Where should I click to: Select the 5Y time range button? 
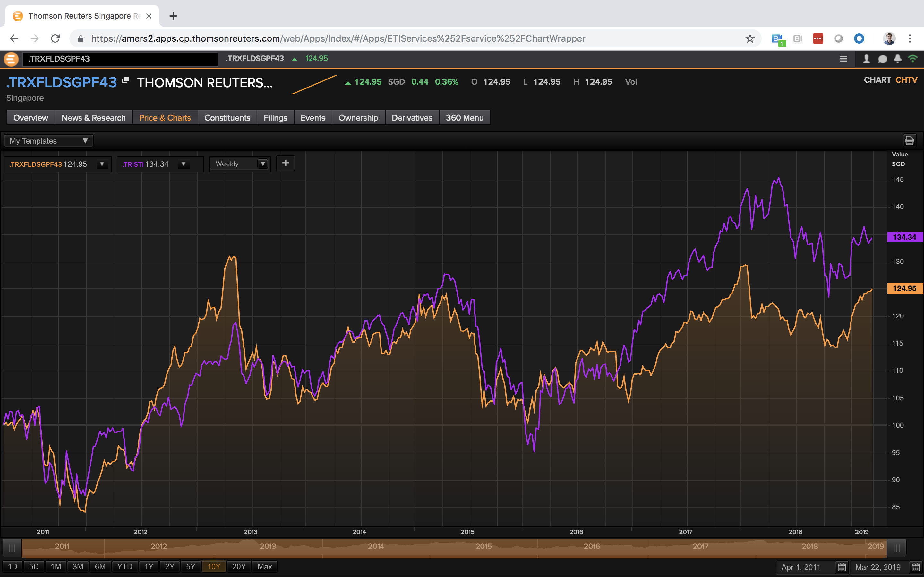click(x=191, y=567)
